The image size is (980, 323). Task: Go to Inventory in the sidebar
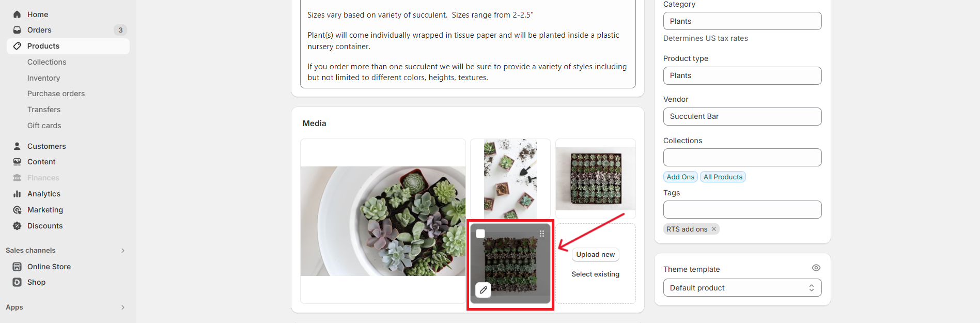pos(43,78)
